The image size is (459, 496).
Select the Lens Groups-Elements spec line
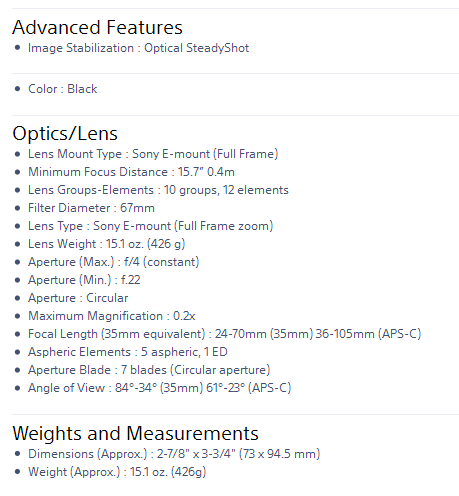pyautogui.click(x=158, y=190)
